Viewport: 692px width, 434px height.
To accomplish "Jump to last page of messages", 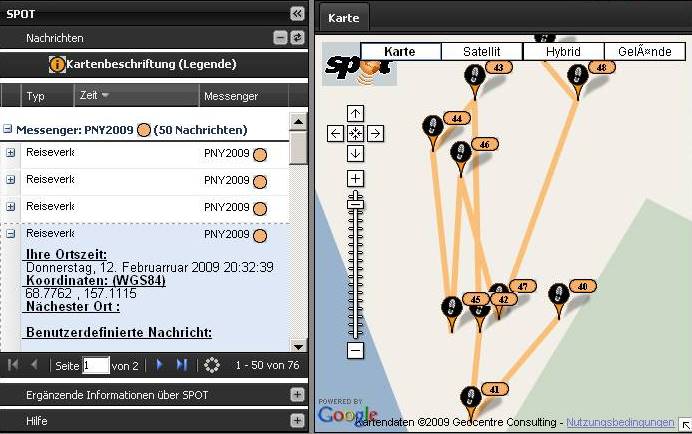I will click(182, 365).
